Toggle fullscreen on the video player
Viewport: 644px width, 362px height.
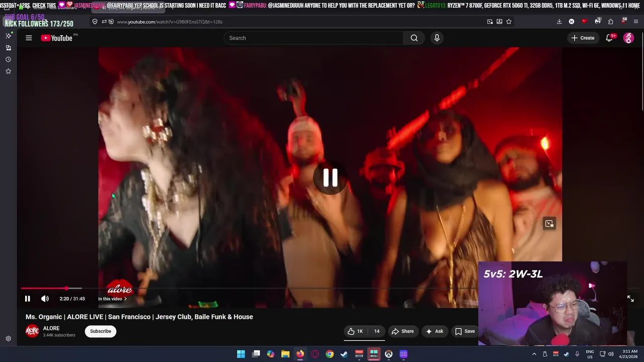click(x=630, y=299)
